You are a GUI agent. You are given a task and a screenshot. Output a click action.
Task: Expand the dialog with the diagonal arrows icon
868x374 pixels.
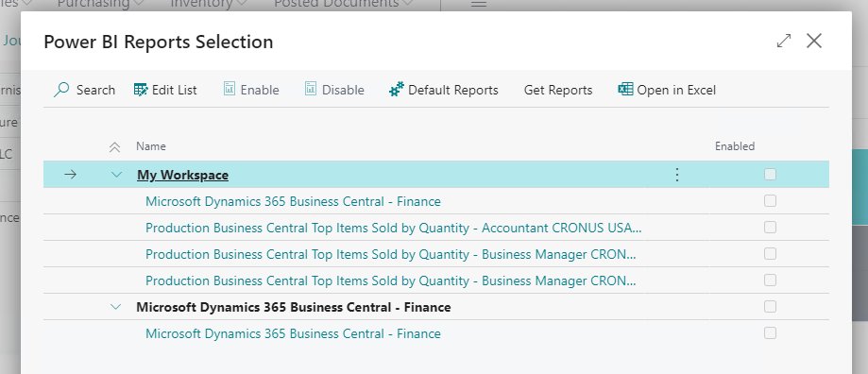click(784, 41)
